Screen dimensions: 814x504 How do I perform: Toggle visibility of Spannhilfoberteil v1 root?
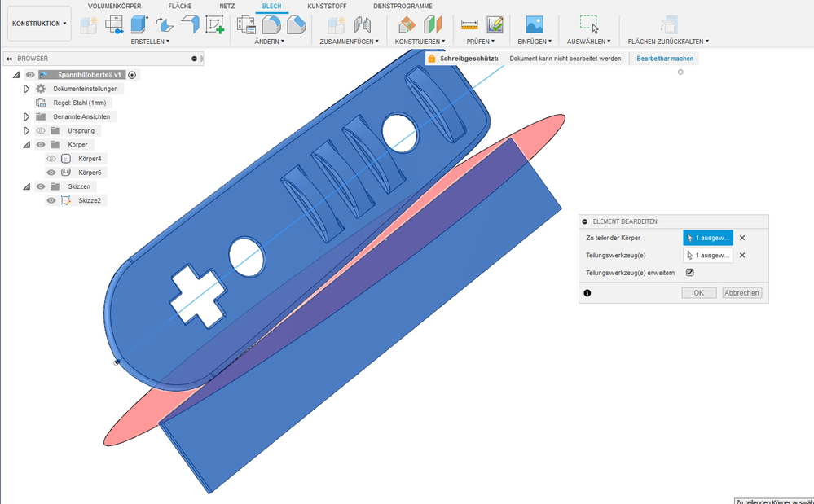pos(30,75)
